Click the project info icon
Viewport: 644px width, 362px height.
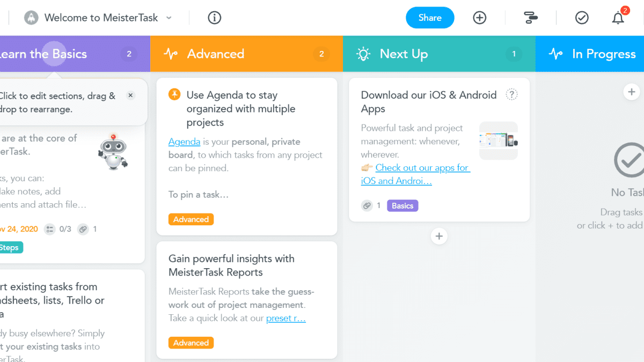(x=214, y=18)
